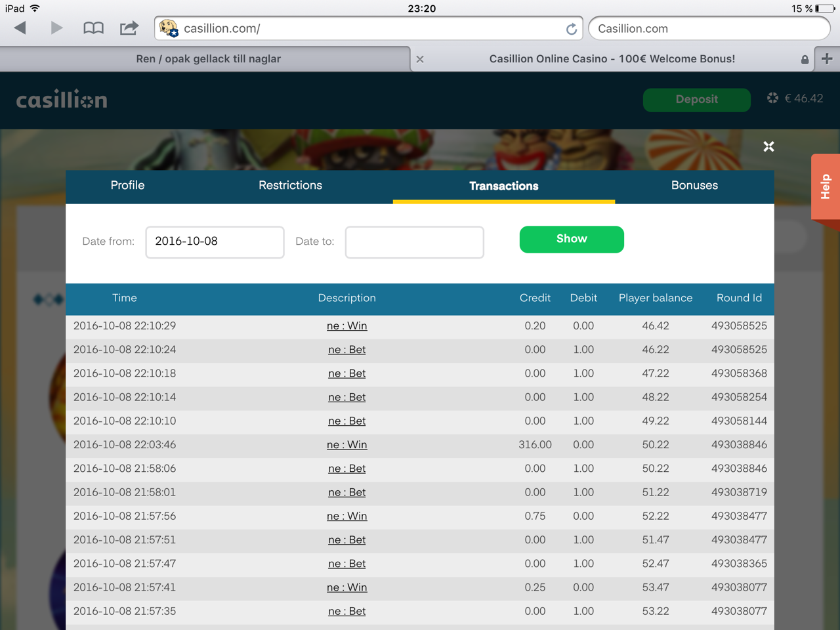Add a new tab with plus icon
The height and width of the screenshot is (630, 840).
tap(827, 58)
